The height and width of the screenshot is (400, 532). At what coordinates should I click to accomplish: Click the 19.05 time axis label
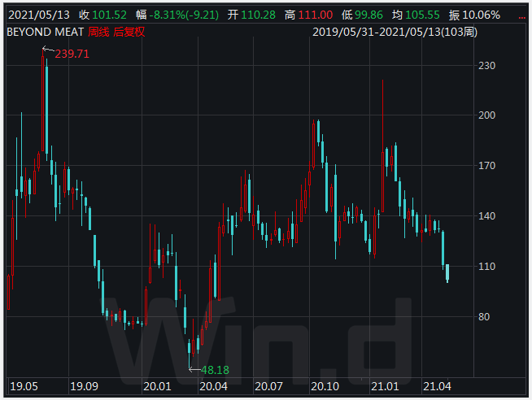click(x=24, y=386)
